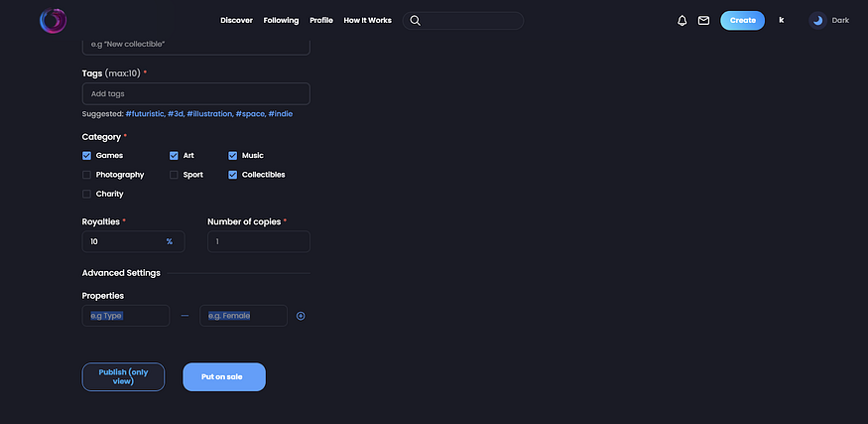868x424 pixels.
Task: Click the Royalties percentage field
Action: click(133, 241)
